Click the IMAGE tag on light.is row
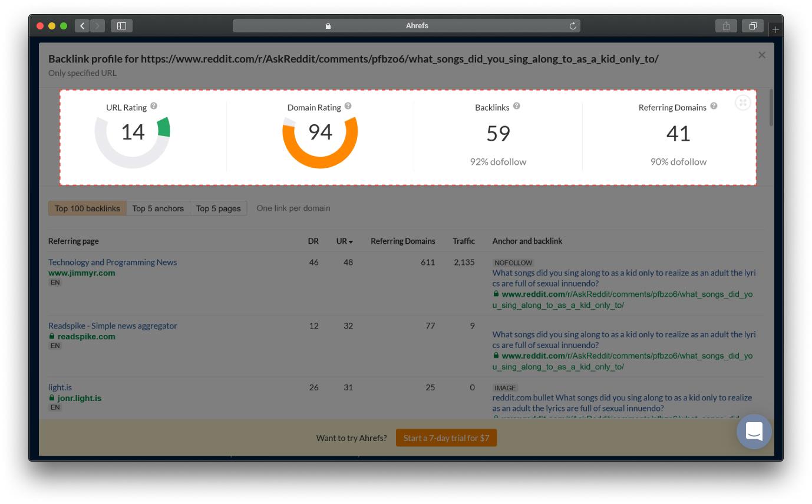 click(505, 388)
